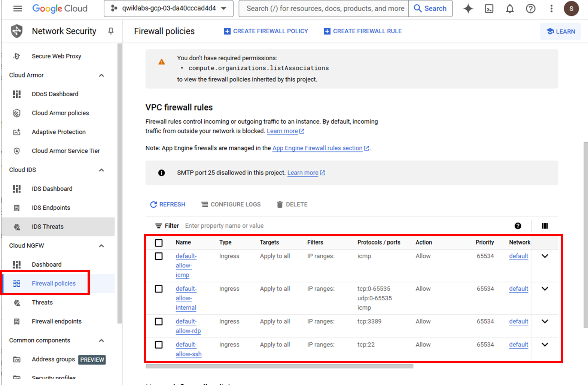Expand default-allow-internal rule details
This screenshot has width=588, height=385.
pos(545,289)
